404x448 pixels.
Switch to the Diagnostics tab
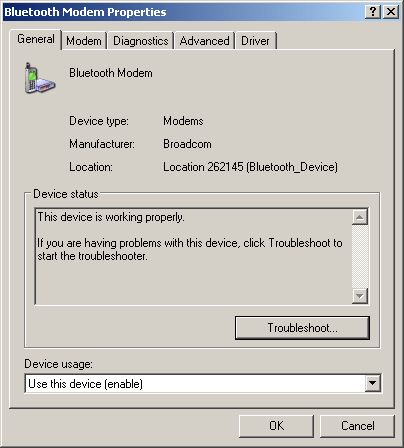coord(141,41)
